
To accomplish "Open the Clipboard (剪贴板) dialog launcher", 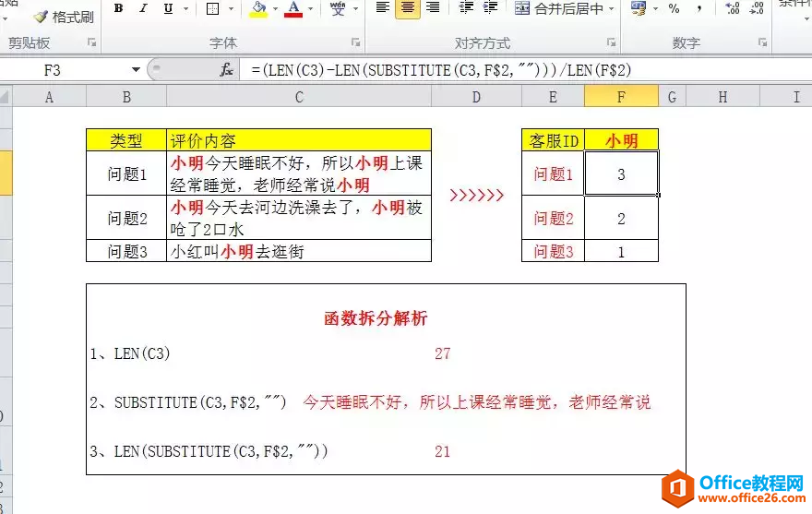I will click(x=91, y=42).
